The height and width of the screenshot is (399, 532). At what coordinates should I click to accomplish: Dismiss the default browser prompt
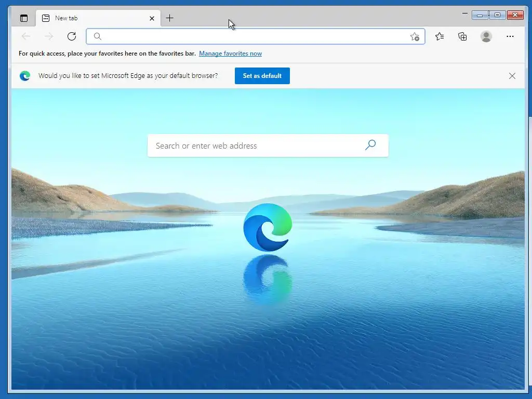[x=512, y=76]
